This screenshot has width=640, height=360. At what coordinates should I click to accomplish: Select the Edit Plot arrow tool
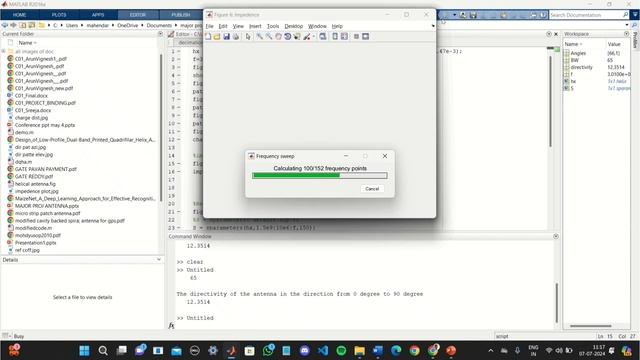coord(248,37)
